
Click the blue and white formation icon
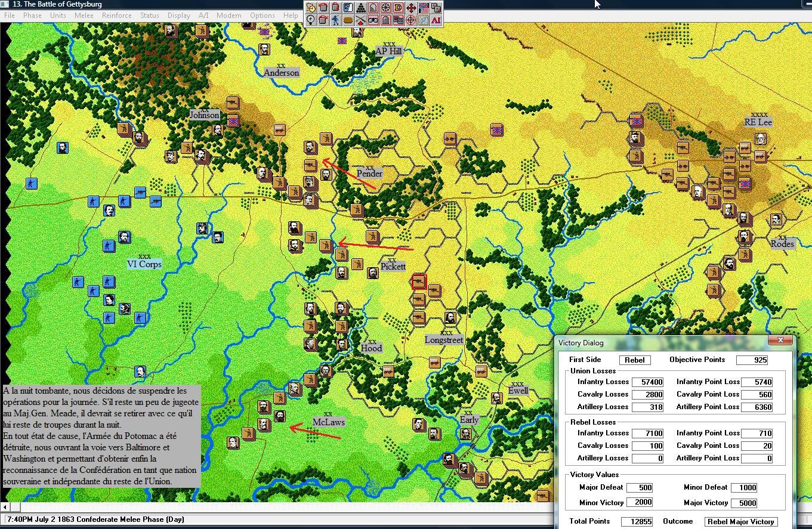point(348,8)
